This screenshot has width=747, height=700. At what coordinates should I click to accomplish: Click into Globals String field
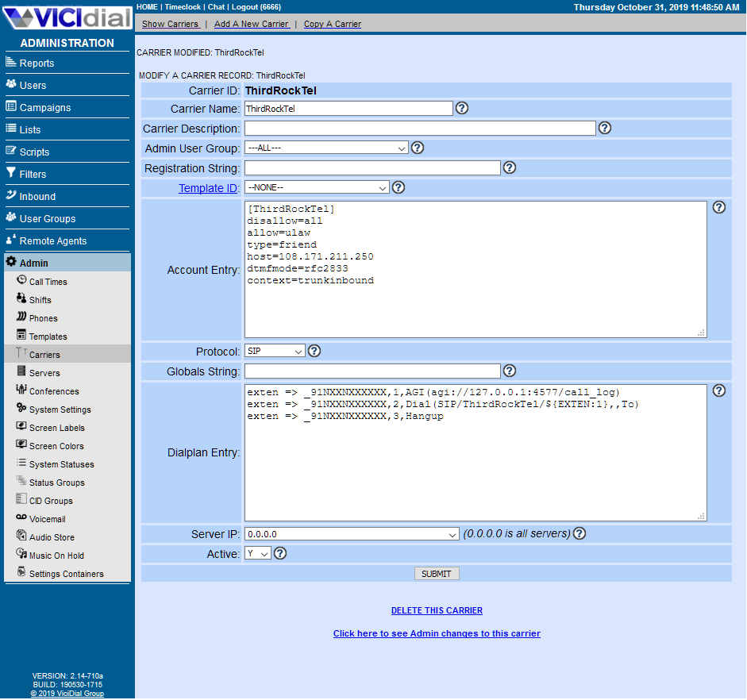372,371
